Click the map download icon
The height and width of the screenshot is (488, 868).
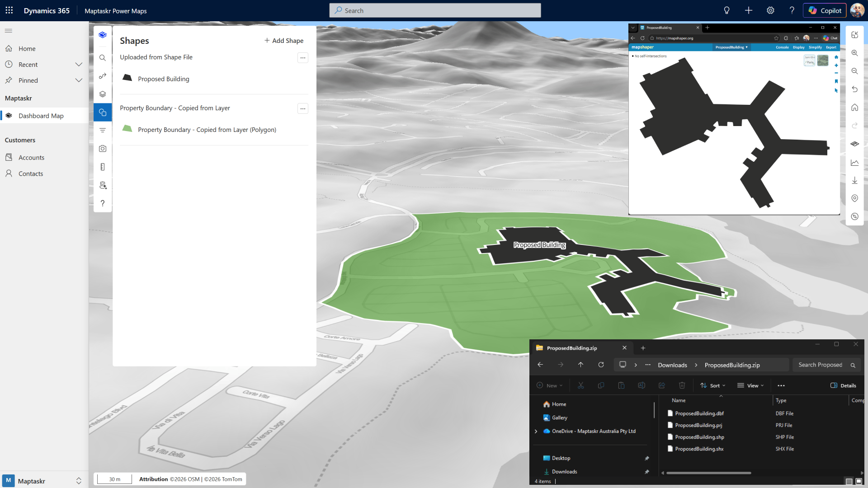click(854, 180)
